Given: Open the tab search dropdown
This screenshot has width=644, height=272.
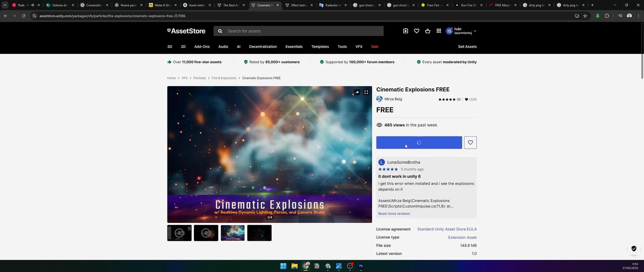Looking at the screenshot, I should pyautogui.click(x=5, y=5).
